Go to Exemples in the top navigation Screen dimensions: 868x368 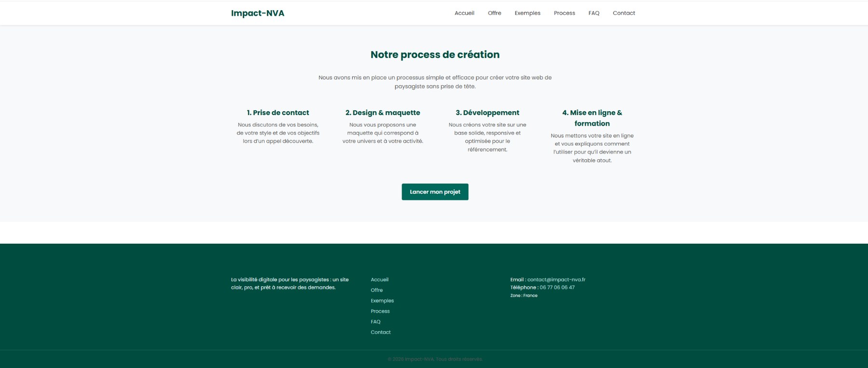click(527, 13)
